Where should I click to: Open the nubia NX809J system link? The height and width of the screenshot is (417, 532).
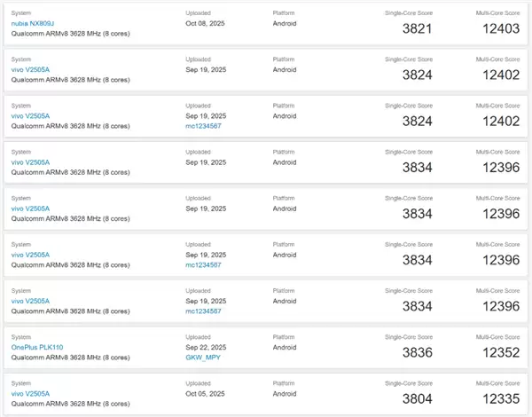[31, 22]
